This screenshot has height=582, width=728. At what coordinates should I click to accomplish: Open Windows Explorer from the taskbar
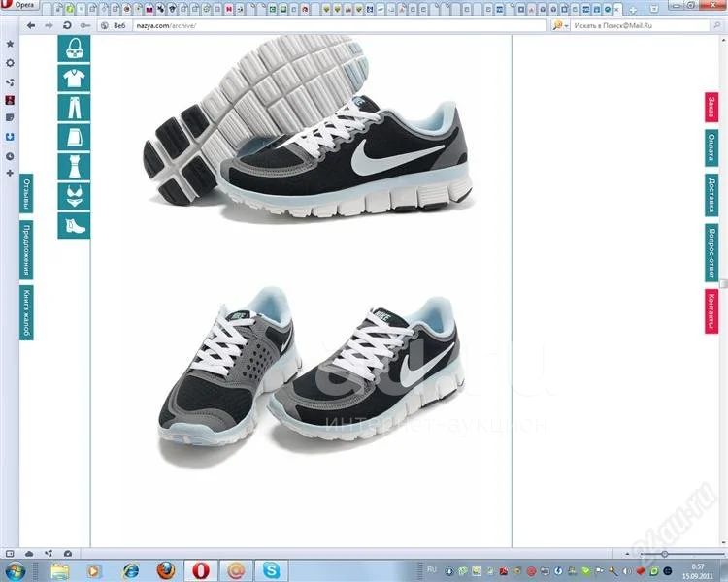click(59, 571)
